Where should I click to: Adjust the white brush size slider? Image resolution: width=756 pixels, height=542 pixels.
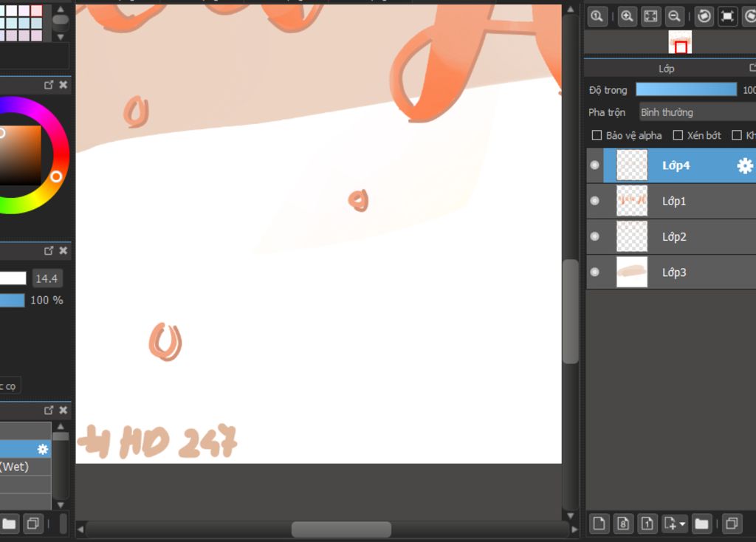click(13, 278)
